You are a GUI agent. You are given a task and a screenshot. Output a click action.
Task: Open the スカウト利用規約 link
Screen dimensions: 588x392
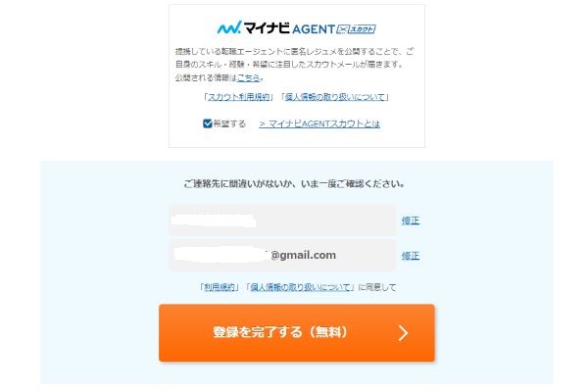click(x=238, y=97)
